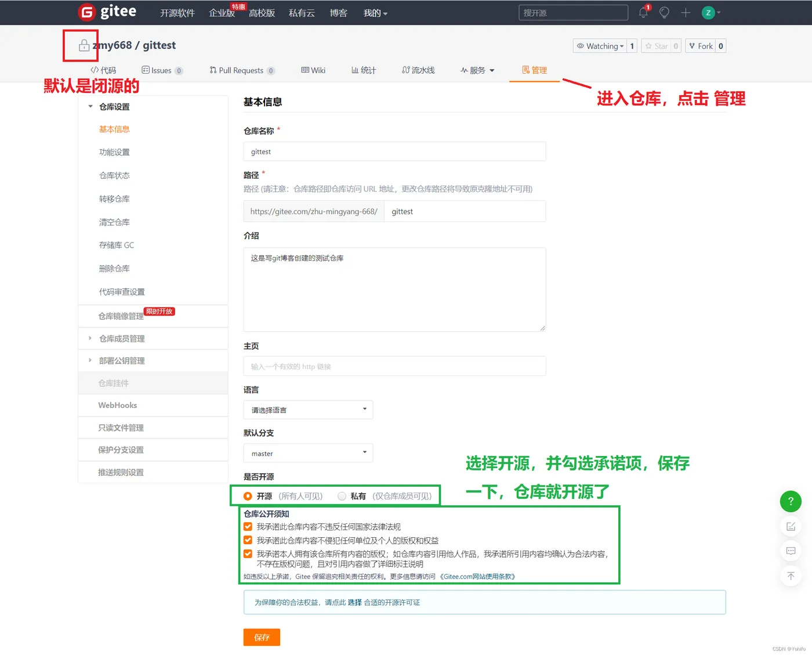Open 博客 in top navigation
812x655 pixels.
pyautogui.click(x=338, y=13)
